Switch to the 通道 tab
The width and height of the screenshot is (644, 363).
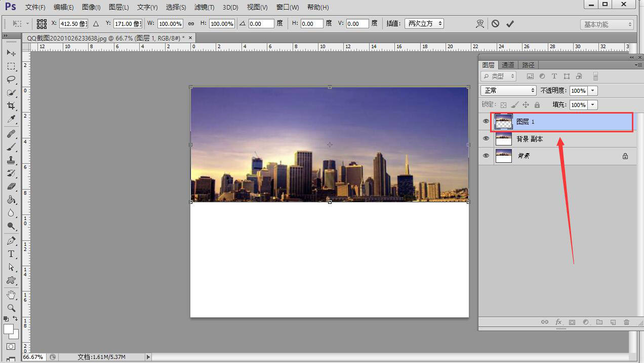point(508,65)
